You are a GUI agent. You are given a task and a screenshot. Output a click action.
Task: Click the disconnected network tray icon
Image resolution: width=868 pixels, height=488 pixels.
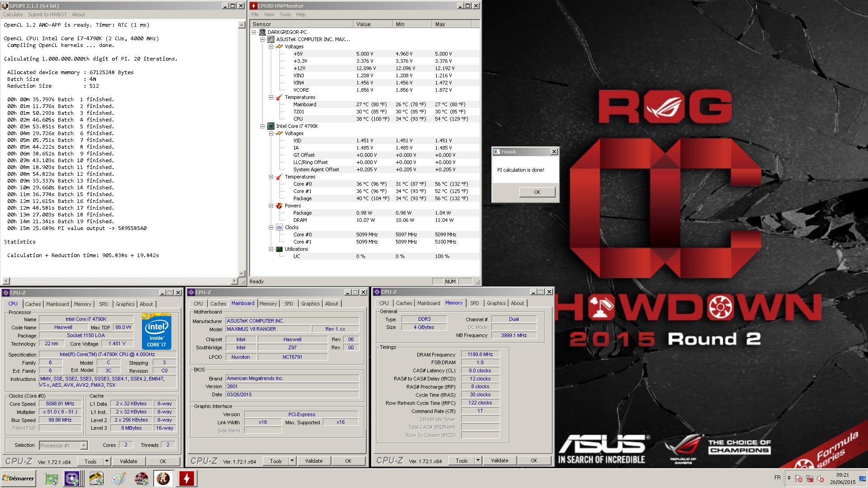click(810, 479)
